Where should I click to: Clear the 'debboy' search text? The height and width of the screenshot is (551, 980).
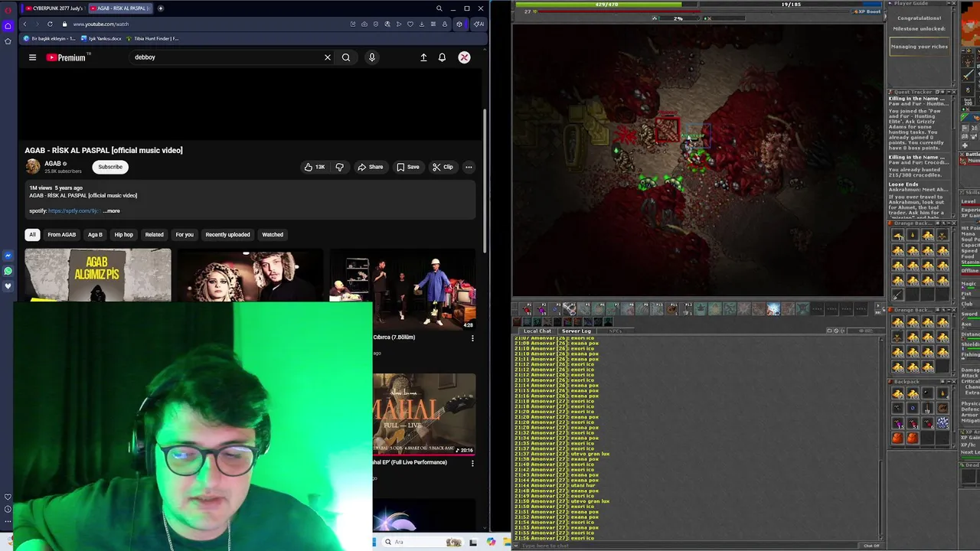pyautogui.click(x=328, y=57)
